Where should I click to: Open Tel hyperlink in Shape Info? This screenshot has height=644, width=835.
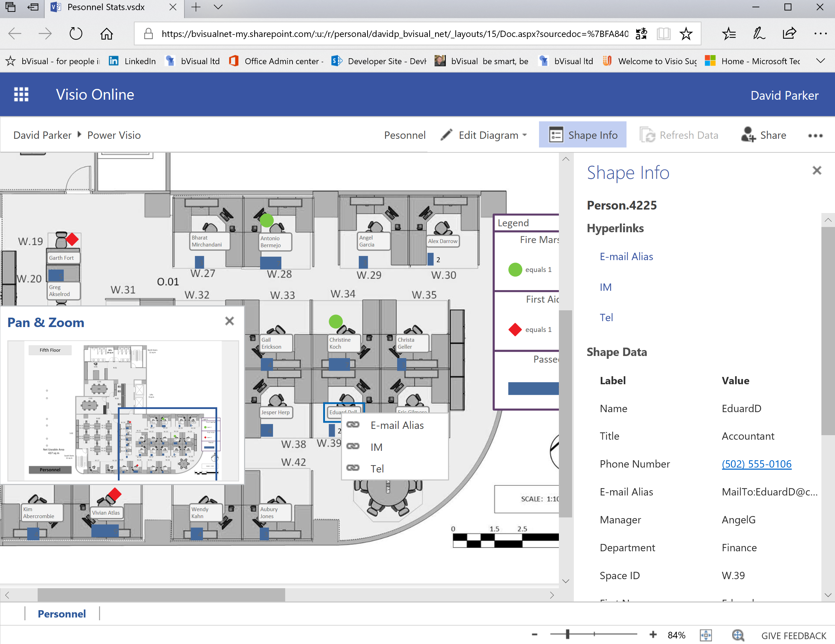[x=606, y=317]
